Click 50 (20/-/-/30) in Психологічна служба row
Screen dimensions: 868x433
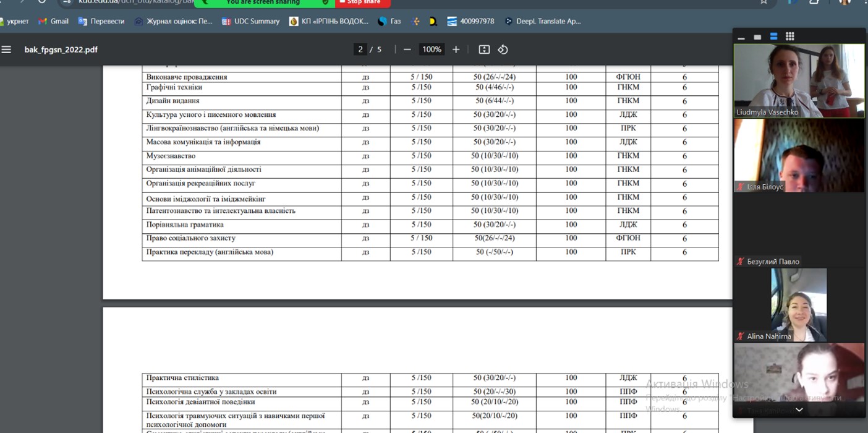[495, 392]
